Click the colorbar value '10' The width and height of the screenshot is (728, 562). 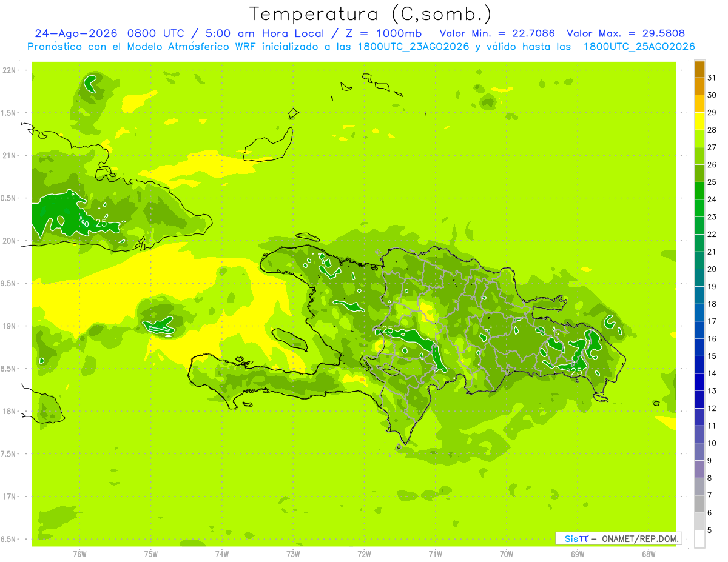click(x=712, y=444)
